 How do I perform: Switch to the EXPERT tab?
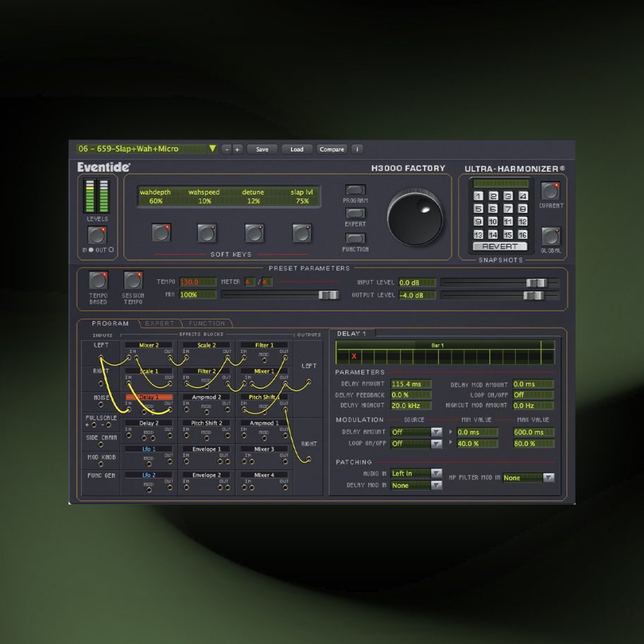point(161,323)
